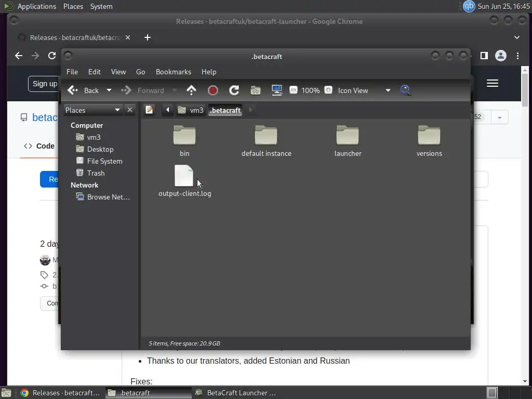Open GitHub hamburger menu in Chrome
This screenshot has width=532, height=399.
493,83
